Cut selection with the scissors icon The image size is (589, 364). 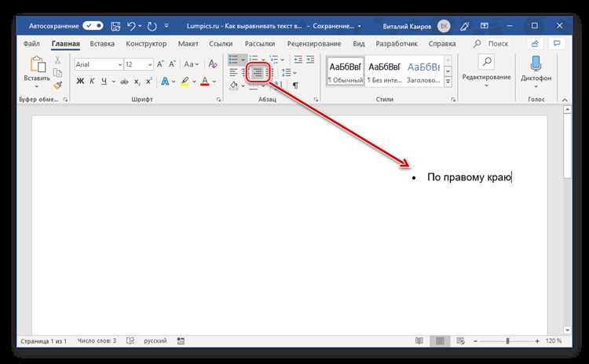[57, 60]
